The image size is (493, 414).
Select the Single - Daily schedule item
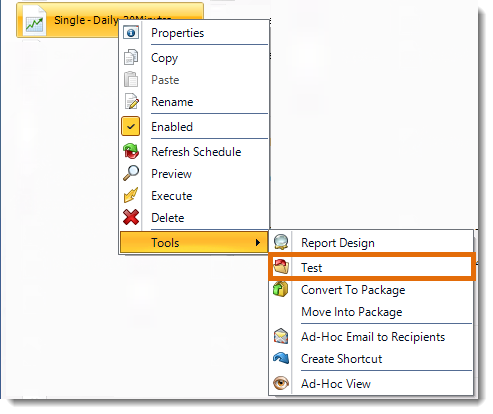tap(110, 20)
